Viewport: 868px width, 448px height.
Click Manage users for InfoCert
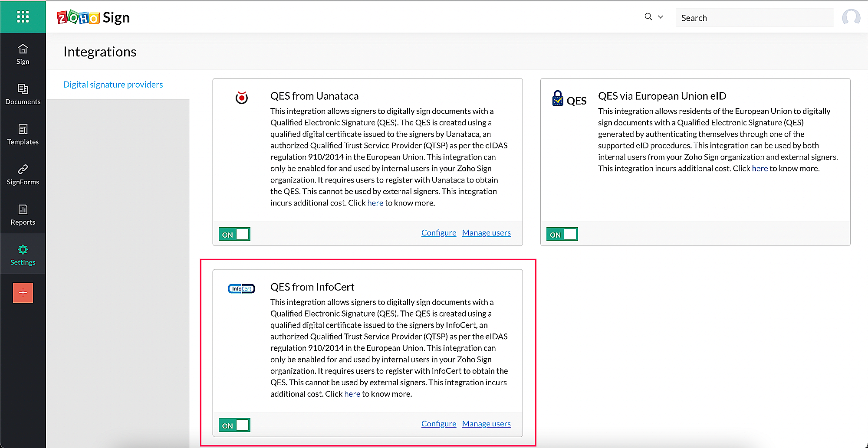pos(486,424)
